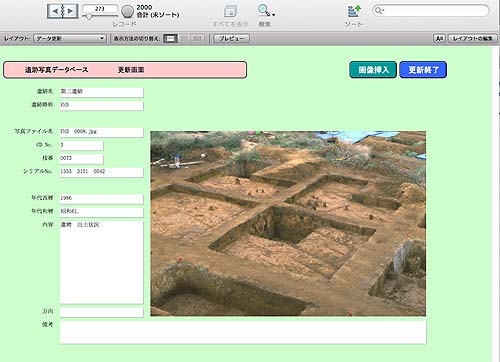Click the 写真ファイル名 field
500x362 pixels.
point(102,132)
